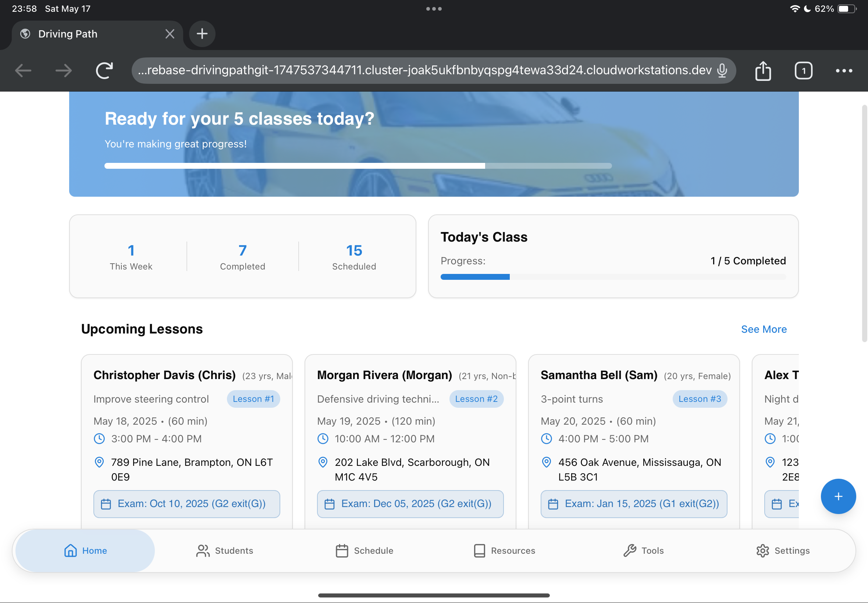Select the Home tab icon

click(70, 550)
